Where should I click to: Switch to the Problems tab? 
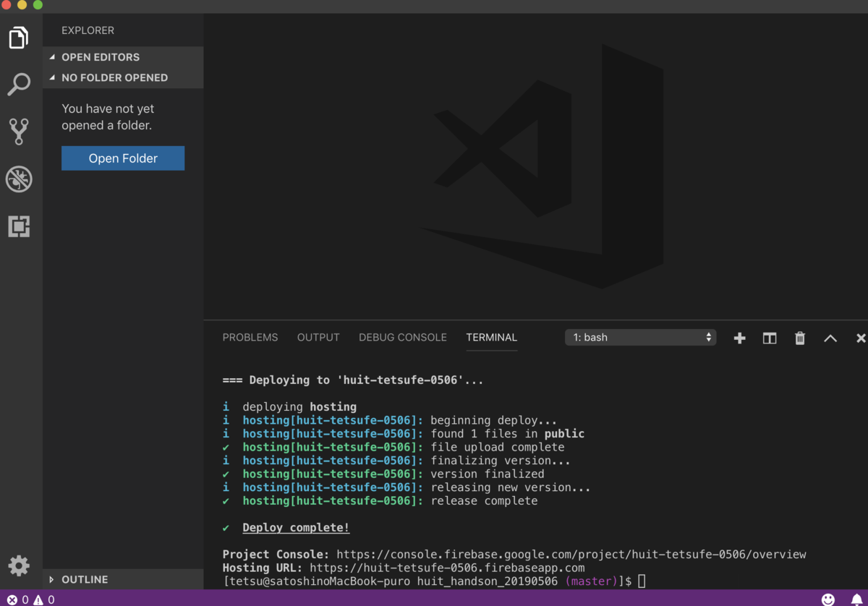click(250, 338)
